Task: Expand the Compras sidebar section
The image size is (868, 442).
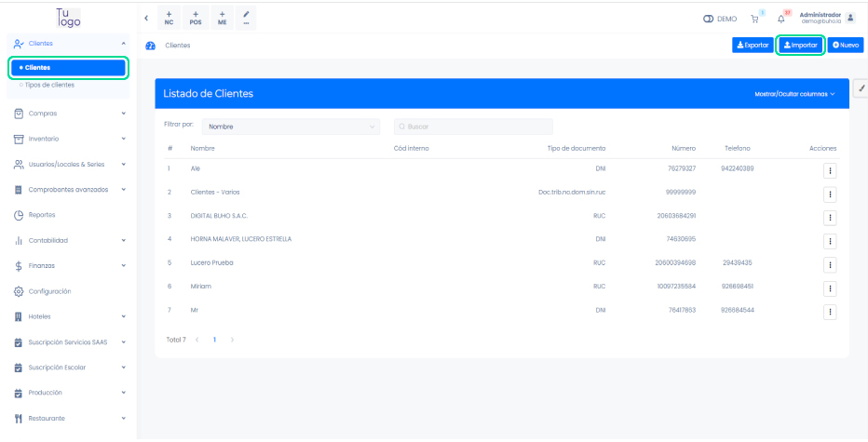Action: (x=69, y=114)
